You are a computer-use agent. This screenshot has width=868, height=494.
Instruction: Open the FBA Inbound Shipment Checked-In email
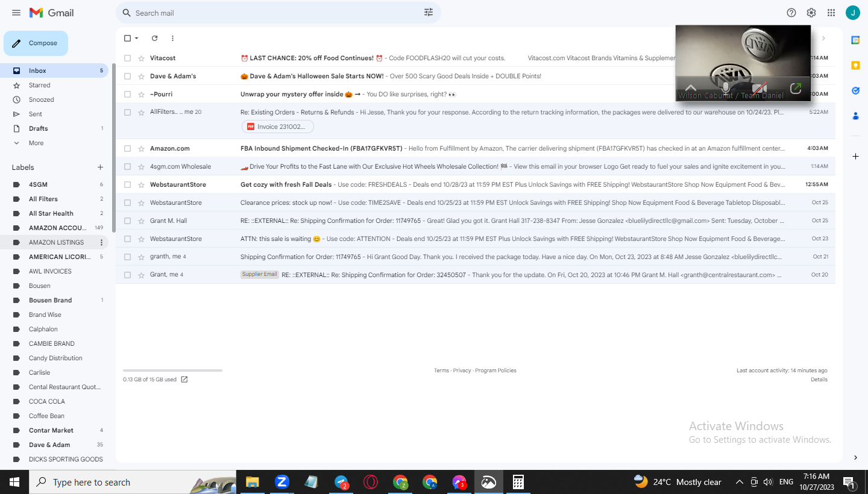[476, 148]
